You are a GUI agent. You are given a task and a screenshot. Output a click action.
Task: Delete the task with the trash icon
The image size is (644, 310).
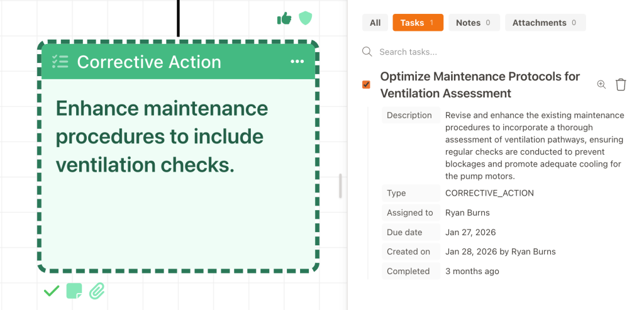tap(621, 85)
